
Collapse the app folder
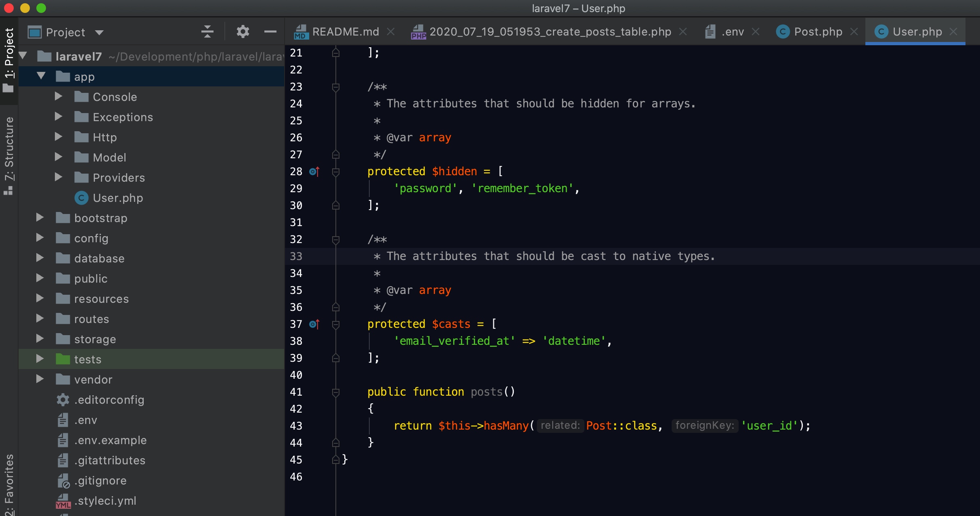pos(41,76)
